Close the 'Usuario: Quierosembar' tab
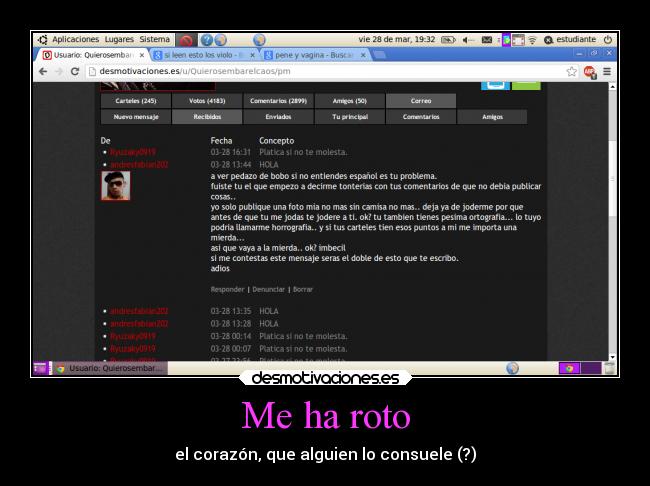 click(x=142, y=55)
